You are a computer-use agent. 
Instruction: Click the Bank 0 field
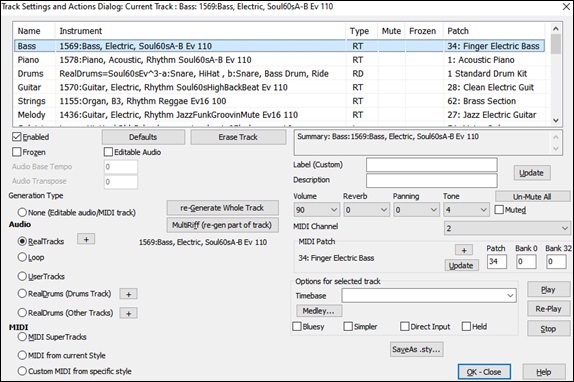[x=526, y=262]
